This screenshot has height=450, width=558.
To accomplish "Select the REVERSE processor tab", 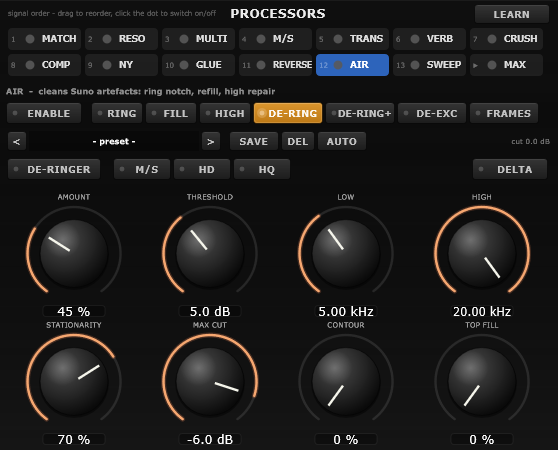I will tap(275, 65).
